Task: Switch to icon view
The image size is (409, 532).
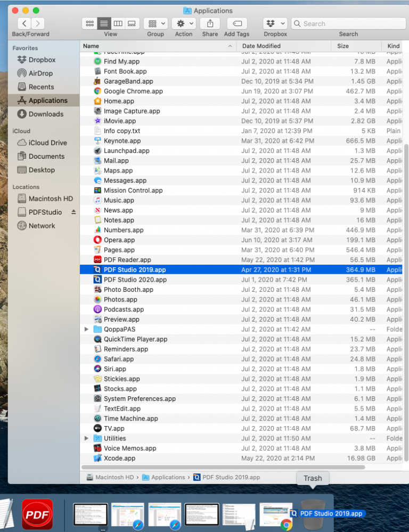Action: click(x=89, y=23)
